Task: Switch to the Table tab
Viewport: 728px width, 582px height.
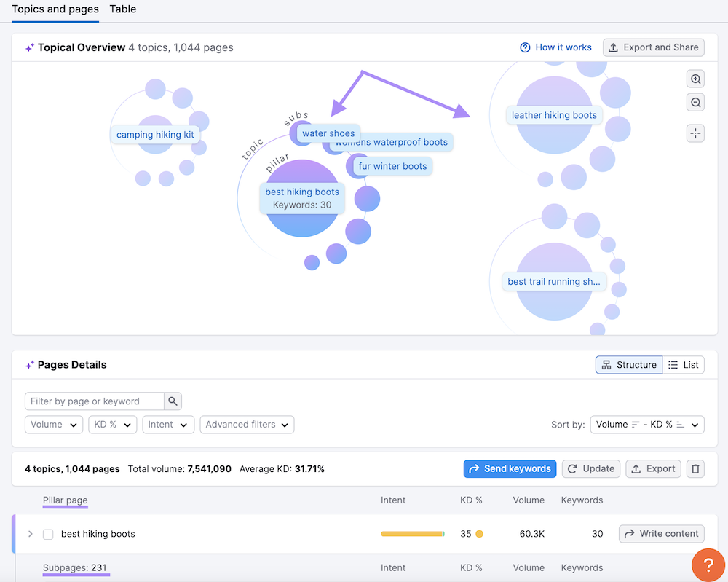Action: pos(122,9)
